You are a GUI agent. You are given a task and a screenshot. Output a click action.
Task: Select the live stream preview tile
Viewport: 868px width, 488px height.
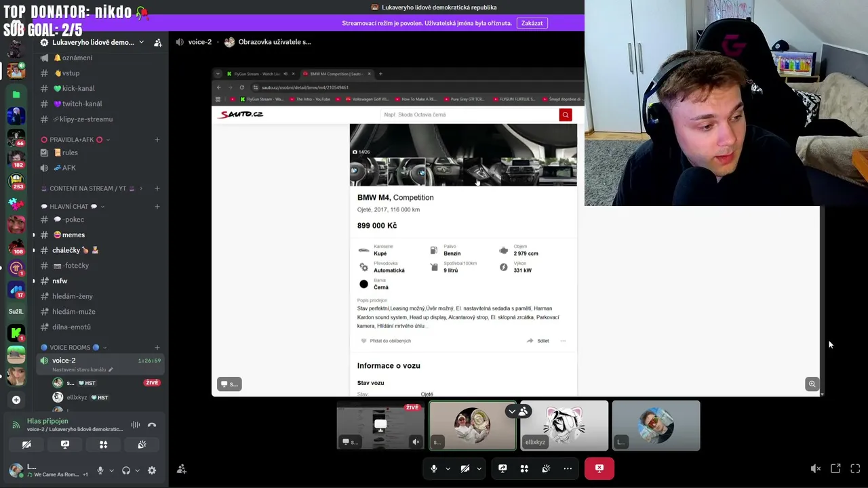coord(380,426)
